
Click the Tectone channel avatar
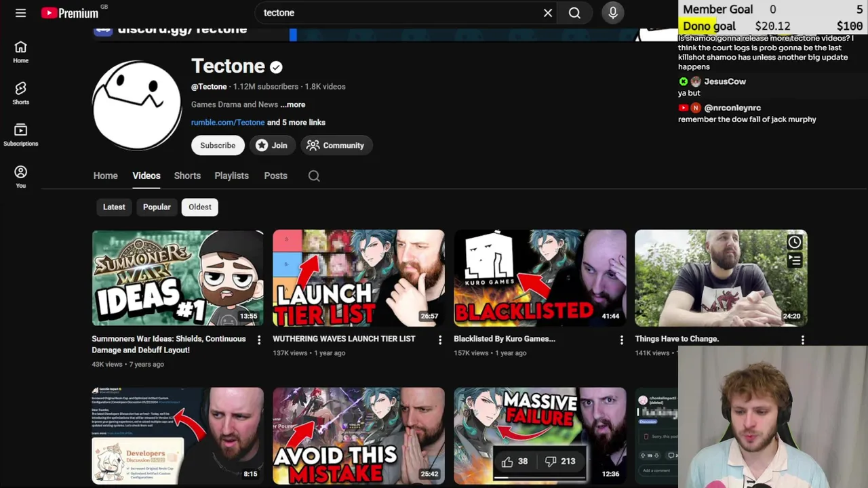137,105
